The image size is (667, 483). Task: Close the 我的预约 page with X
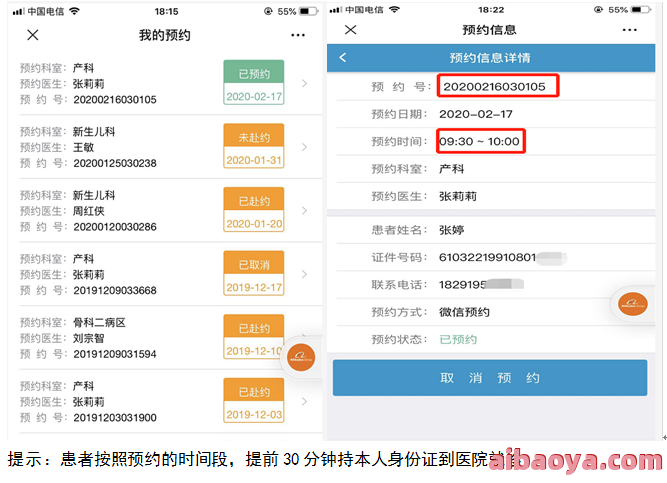pyautogui.click(x=33, y=35)
